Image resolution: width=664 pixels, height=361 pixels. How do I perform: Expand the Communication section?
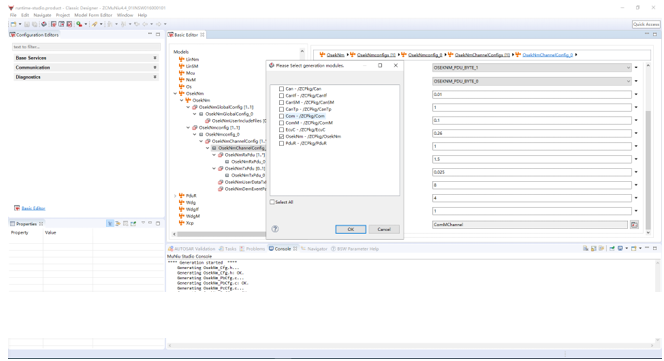(x=86, y=67)
